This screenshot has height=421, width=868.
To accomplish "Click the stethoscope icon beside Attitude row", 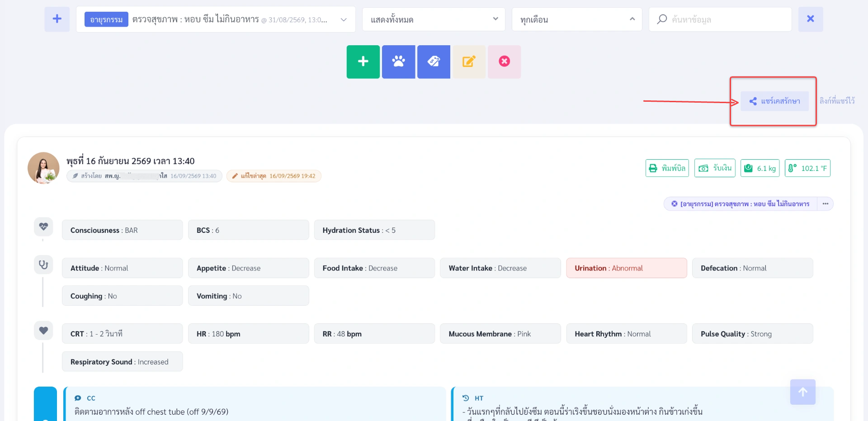I will click(x=43, y=265).
